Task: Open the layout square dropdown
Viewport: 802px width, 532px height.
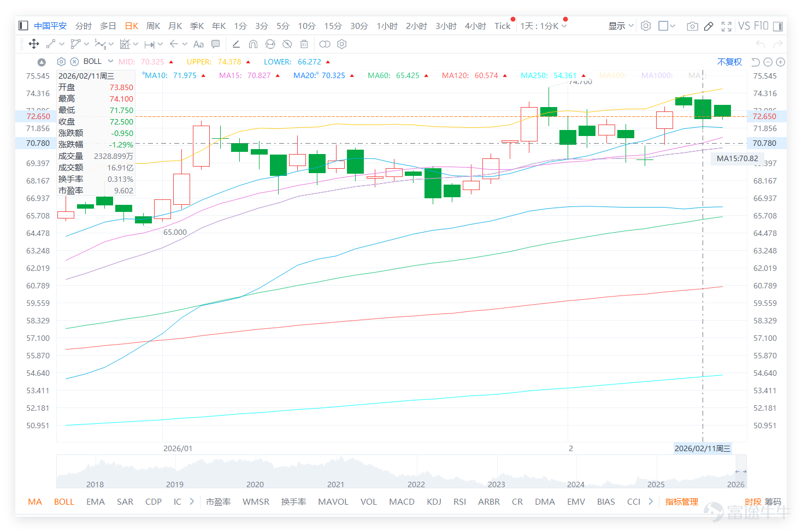Action: (x=667, y=26)
